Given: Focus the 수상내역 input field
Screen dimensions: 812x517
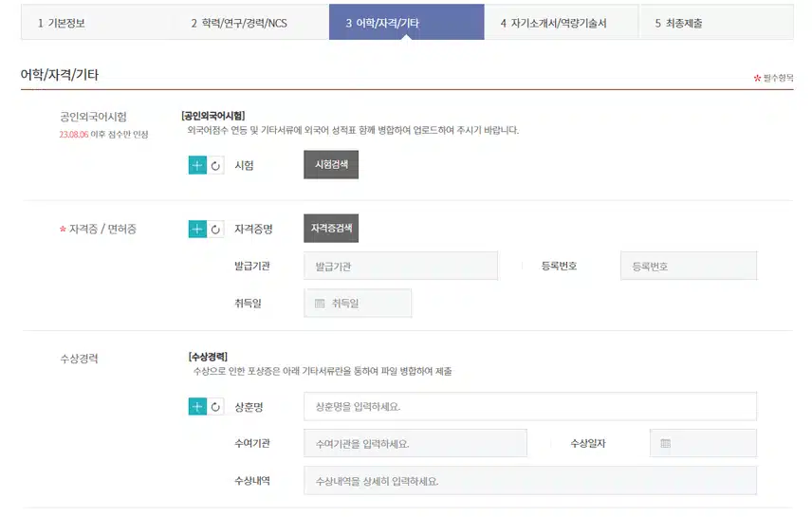Looking at the screenshot, I should pyautogui.click(x=530, y=481).
